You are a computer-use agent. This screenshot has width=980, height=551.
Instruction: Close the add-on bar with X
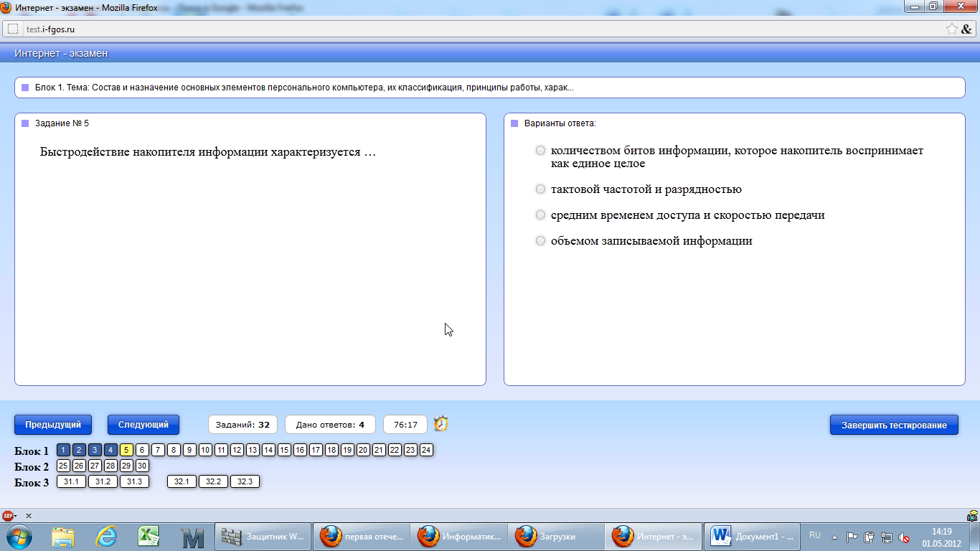click(29, 515)
